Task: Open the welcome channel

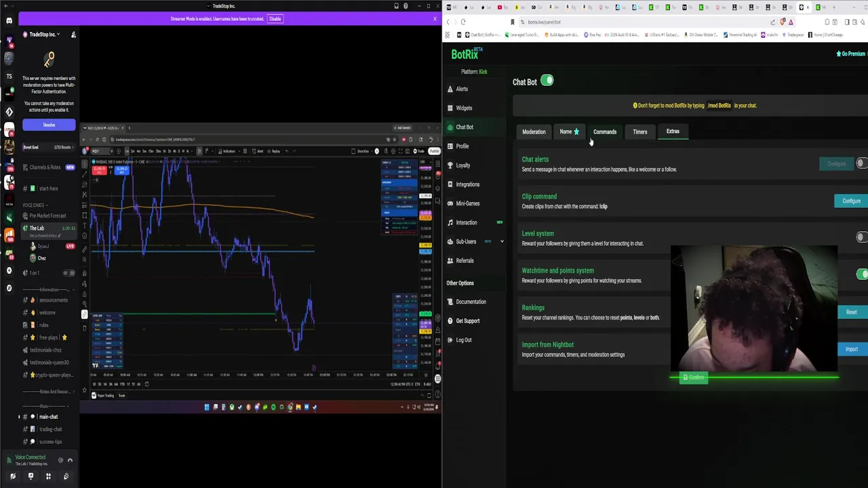Action: pos(47,312)
